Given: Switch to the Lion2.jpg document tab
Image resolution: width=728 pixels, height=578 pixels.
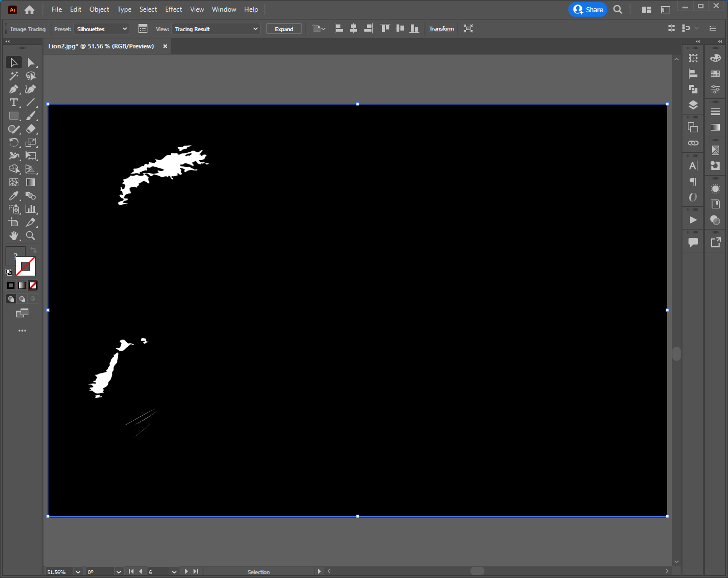Looking at the screenshot, I should [x=101, y=46].
